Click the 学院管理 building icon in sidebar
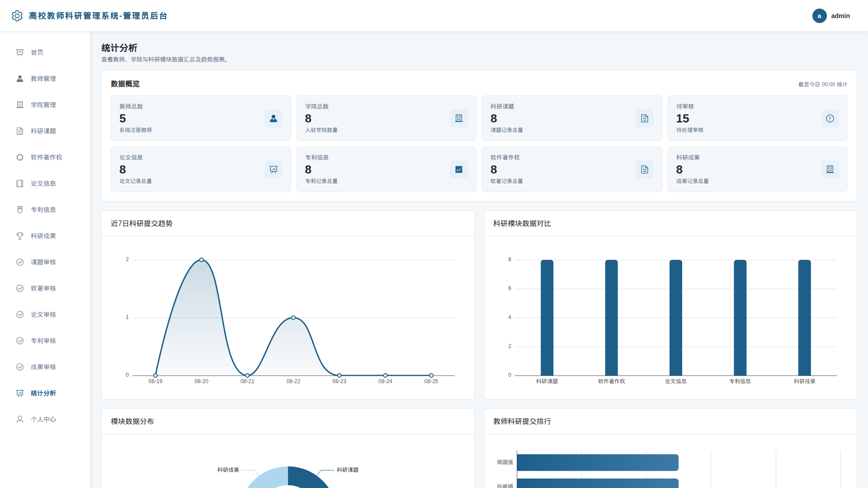The width and height of the screenshot is (868, 488). [x=20, y=105]
